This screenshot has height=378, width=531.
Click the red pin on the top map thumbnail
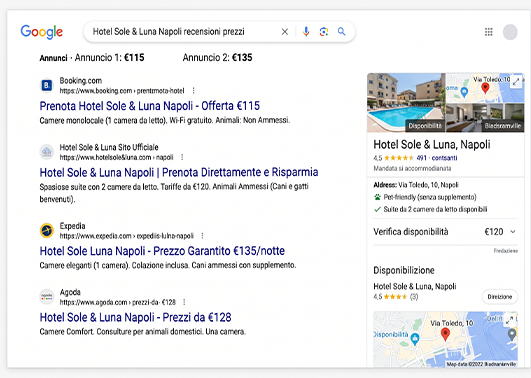485,88
